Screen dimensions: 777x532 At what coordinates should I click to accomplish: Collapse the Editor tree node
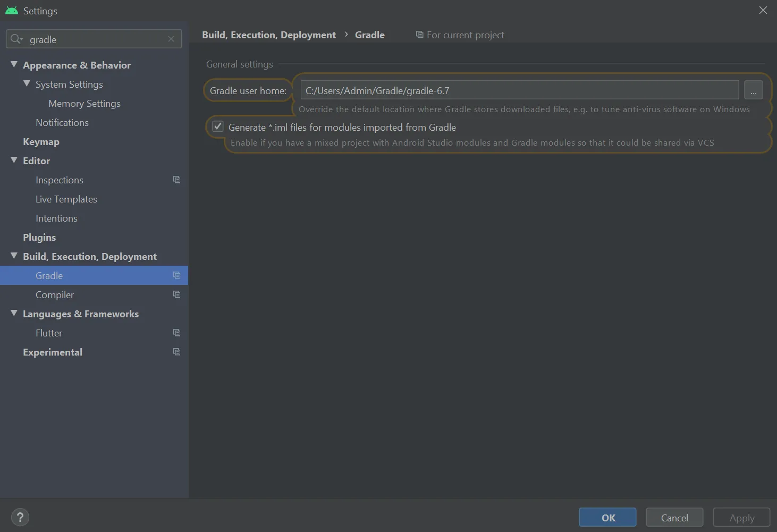point(14,160)
